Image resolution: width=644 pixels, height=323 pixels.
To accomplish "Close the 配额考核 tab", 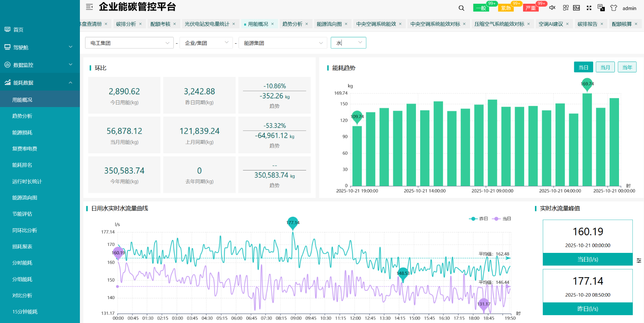I will pos(174,24).
